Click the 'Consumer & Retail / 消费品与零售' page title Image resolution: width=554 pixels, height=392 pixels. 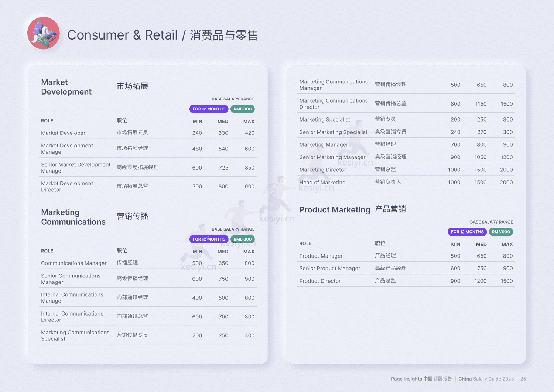163,35
